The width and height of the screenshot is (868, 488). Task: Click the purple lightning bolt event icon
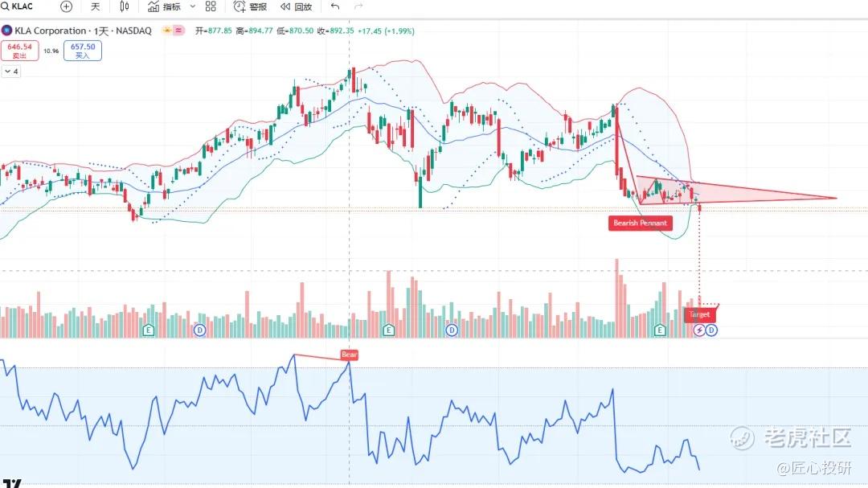[699, 330]
